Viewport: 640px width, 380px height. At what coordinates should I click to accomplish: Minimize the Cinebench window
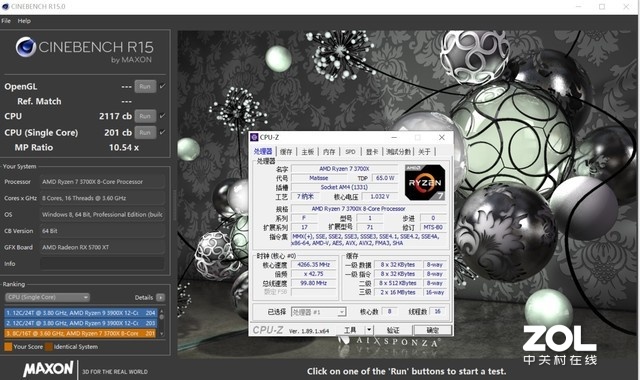pos(578,7)
